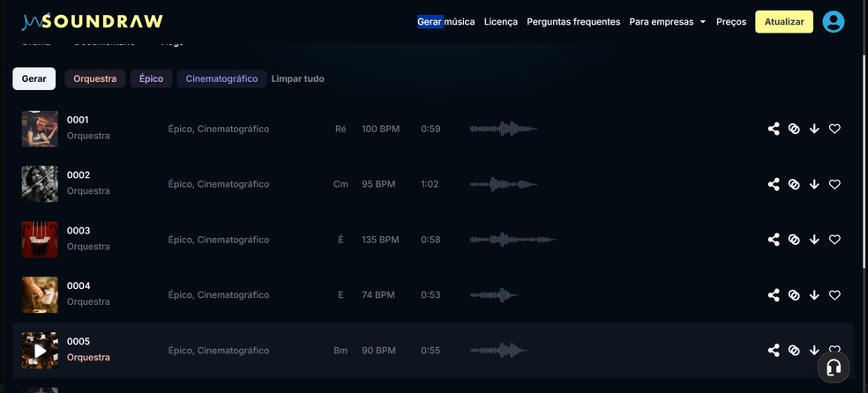Download track 0003
Image resolution: width=868 pixels, height=393 pixels.
[x=813, y=240]
